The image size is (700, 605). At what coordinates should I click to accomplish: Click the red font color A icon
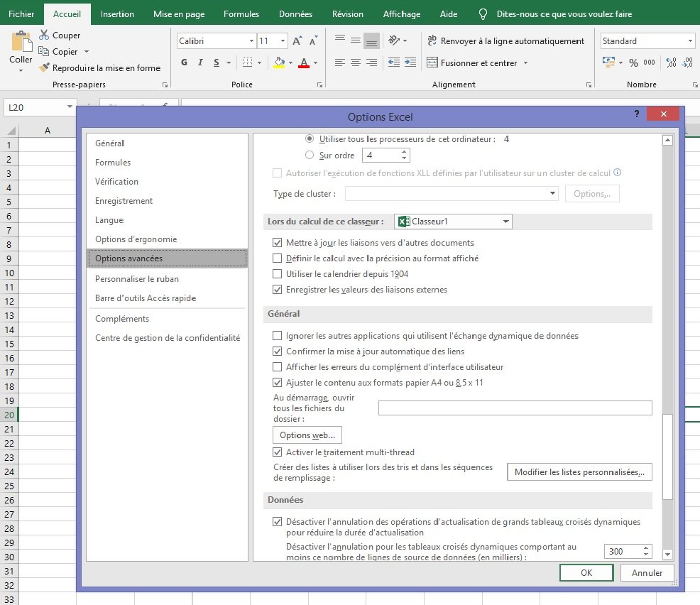click(304, 62)
